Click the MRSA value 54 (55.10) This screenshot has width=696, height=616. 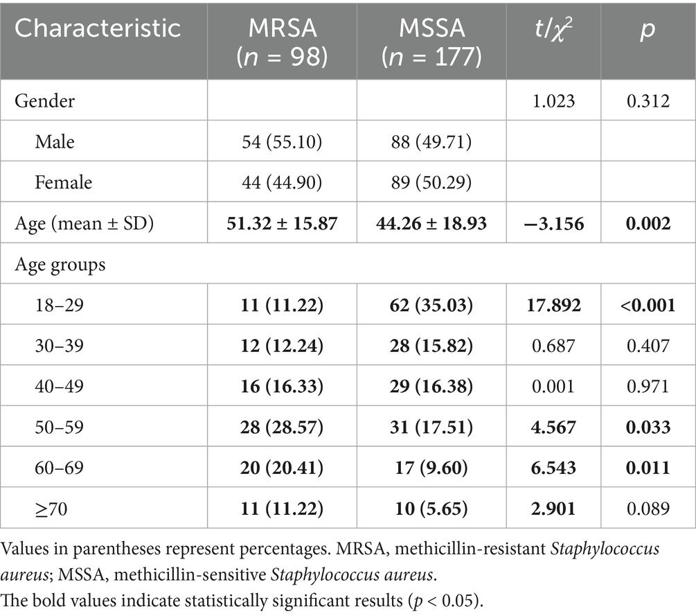(x=282, y=142)
